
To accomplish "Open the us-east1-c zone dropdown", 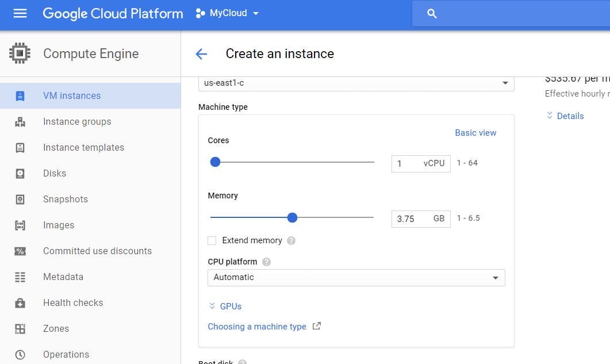I will click(x=356, y=83).
